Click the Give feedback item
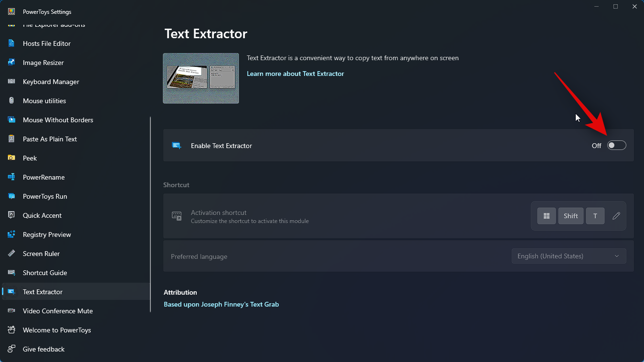Viewport: 644px width, 362px height. tap(43, 349)
